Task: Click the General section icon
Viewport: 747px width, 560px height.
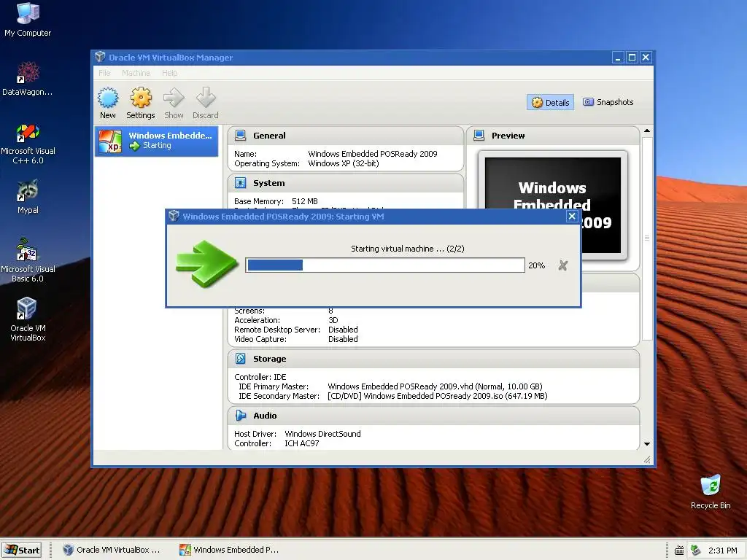Action: tap(241, 136)
